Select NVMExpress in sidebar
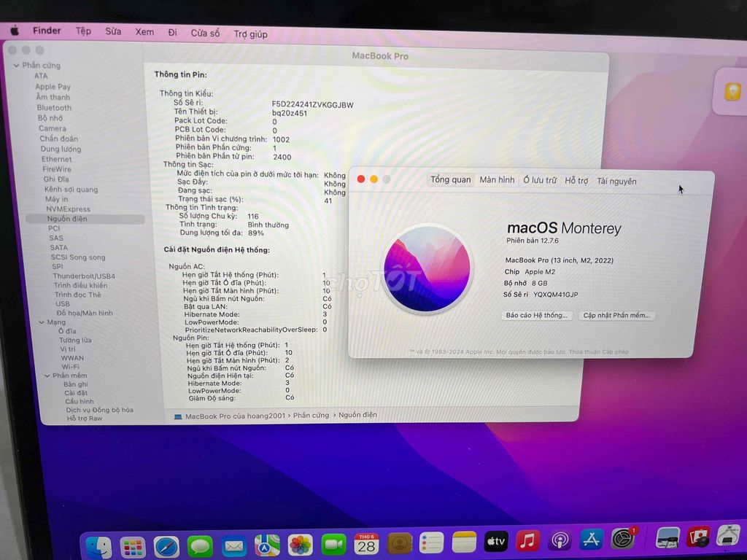747x560 pixels. coord(68,209)
